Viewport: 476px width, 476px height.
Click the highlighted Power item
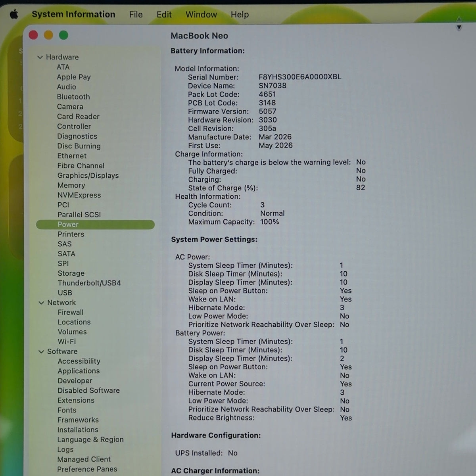95,225
